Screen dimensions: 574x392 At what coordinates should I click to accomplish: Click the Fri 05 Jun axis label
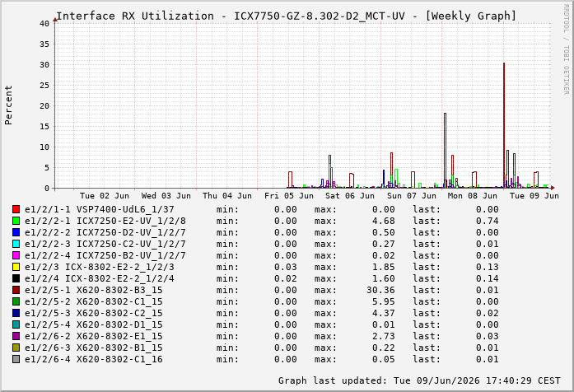[289, 196]
